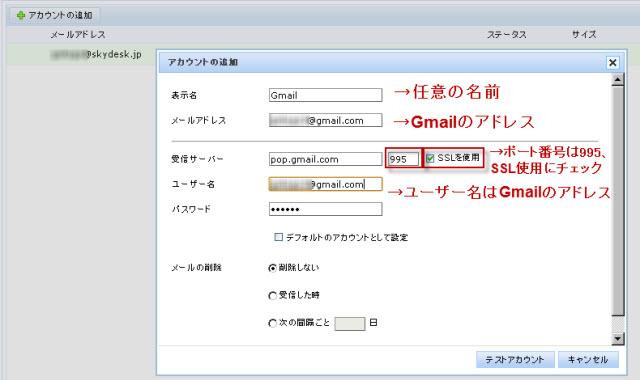Viewport: 640px width, 380px height.
Task: Click the dialog scrollbar up arrow
Action: tap(618, 80)
